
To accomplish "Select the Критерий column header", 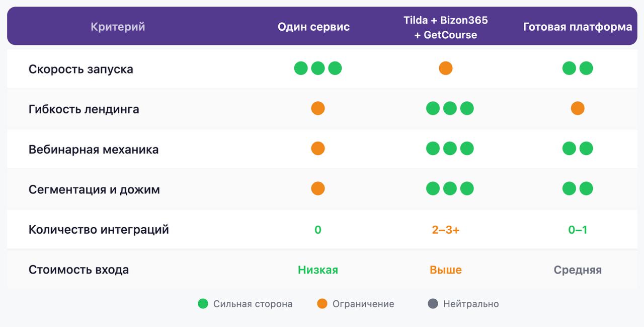I will tap(118, 27).
